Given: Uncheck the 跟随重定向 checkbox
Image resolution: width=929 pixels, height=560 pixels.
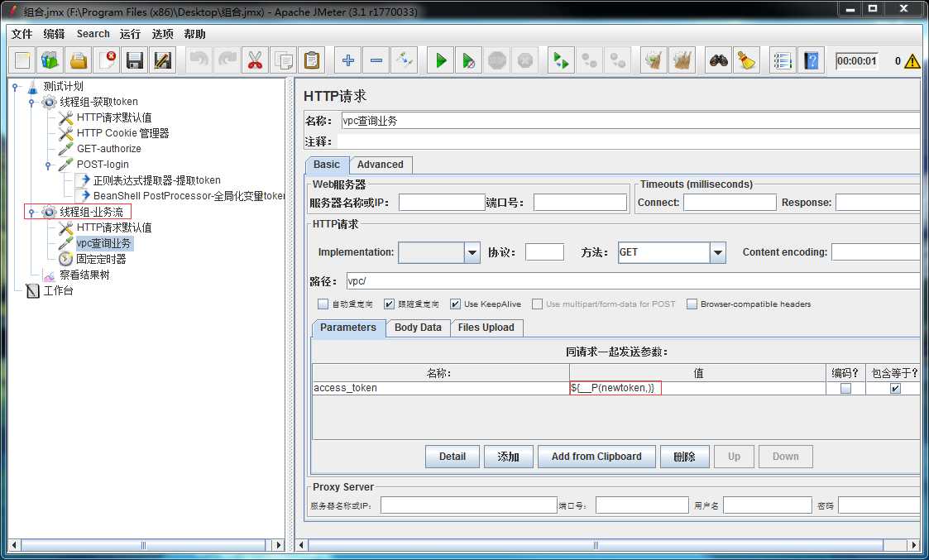Looking at the screenshot, I should coord(390,304).
